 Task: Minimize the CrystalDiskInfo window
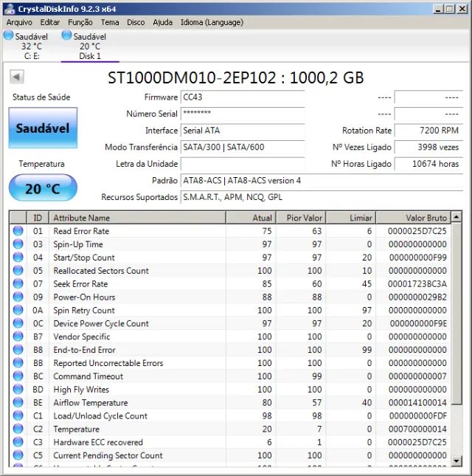pyautogui.click(x=438, y=9)
